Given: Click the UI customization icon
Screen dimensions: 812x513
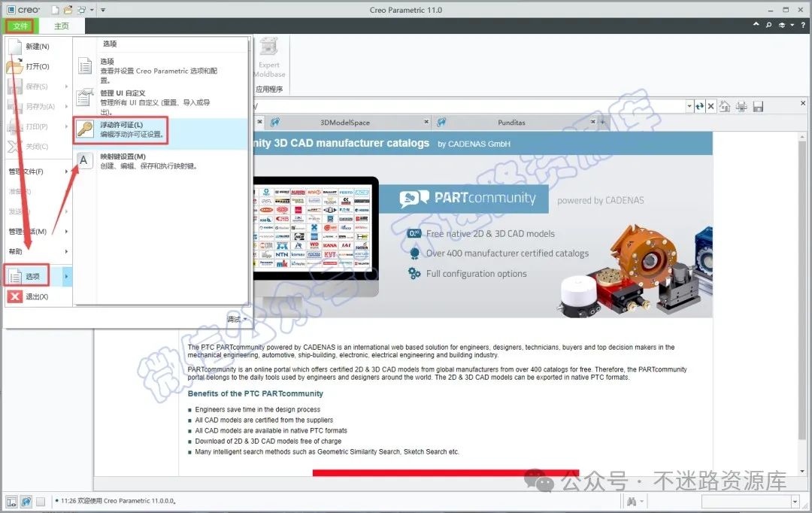Looking at the screenshot, I should pos(85,98).
